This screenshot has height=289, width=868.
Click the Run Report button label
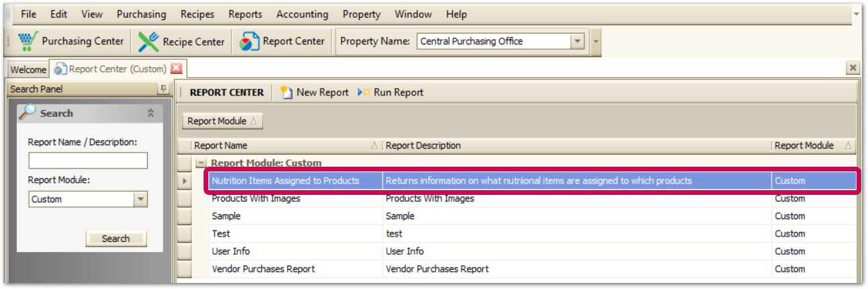pyautogui.click(x=398, y=92)
